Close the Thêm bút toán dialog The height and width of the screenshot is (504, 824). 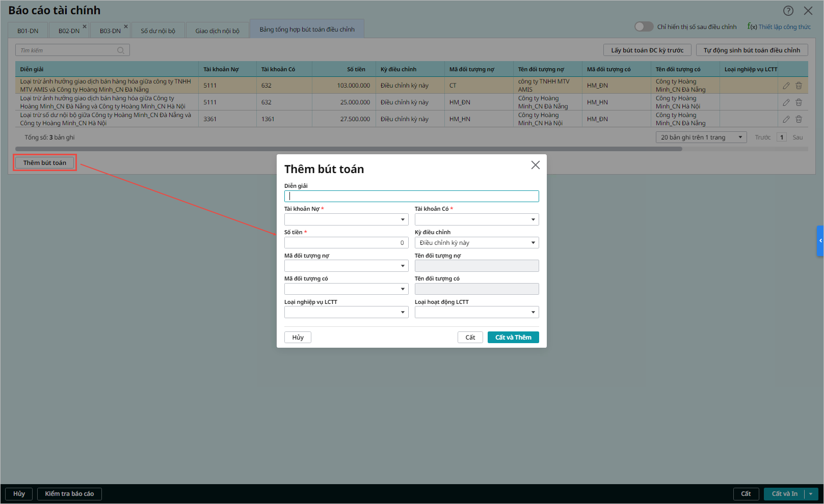(535, 165)
